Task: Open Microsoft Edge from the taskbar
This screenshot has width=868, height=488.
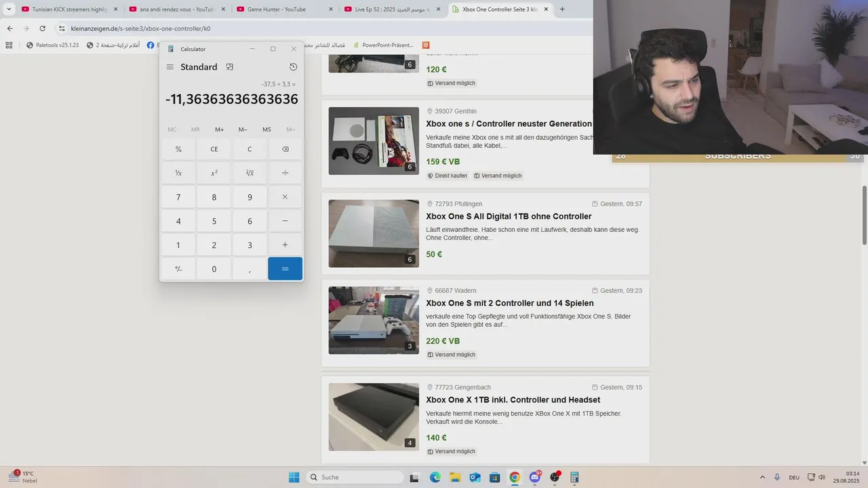Action: (435, 477)
